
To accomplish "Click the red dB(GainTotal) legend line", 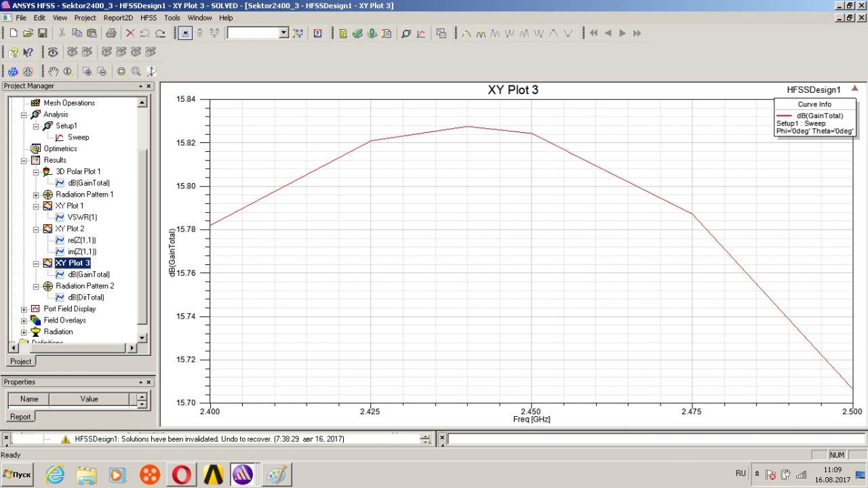I will 784,116.
